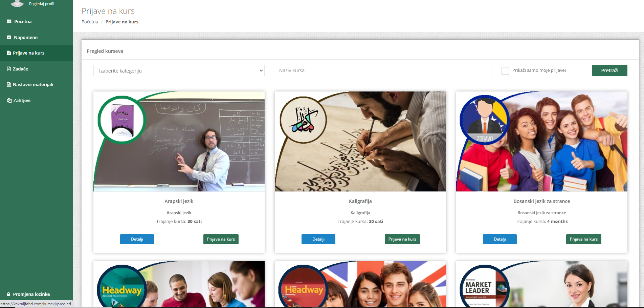Click the Prijave na kurs document icon
Screen dimensions: 644x308
point(9,53)
